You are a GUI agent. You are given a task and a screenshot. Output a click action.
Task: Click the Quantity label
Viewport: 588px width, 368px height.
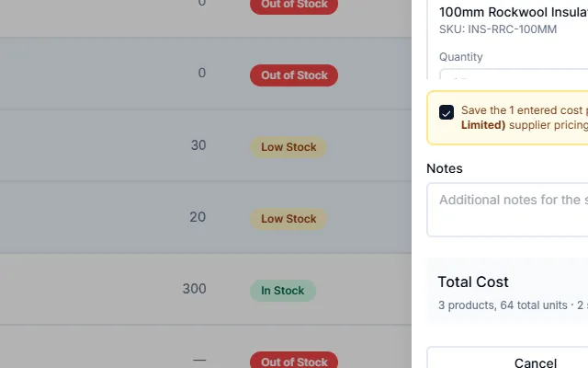click(461, 57)
